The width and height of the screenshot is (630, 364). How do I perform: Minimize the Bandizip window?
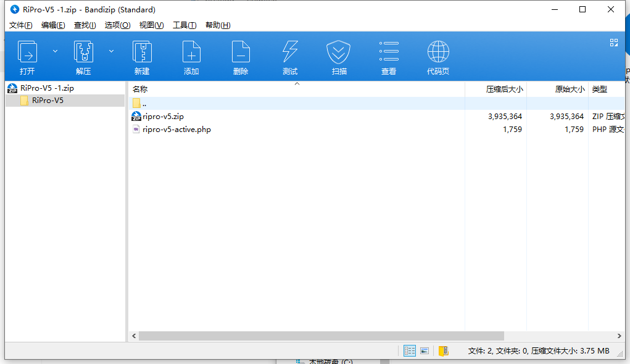click(x=555, y=9)
